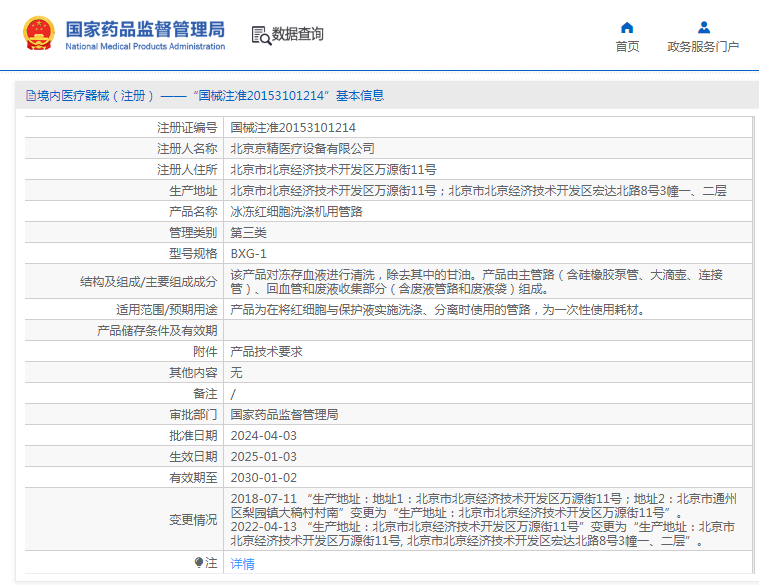Open the 政务服务门户 portal link
Viewport: 759px width, 585px height.
[703, 46]
